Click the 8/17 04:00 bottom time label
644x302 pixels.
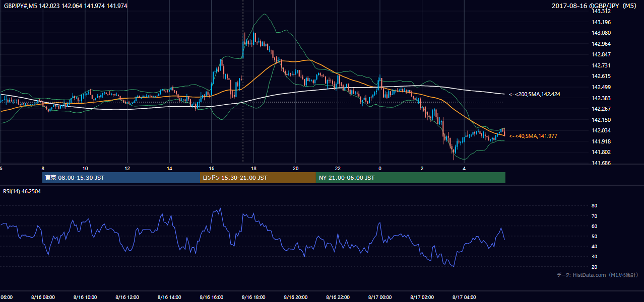[x=464, y=297]
